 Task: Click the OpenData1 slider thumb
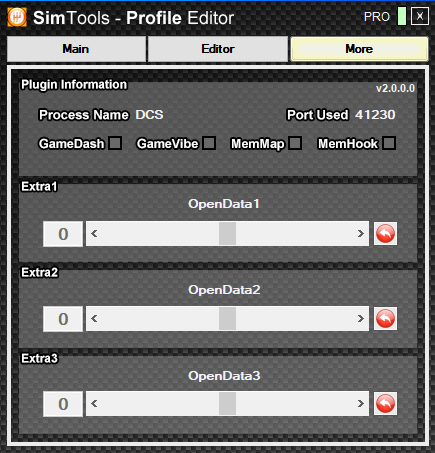[x=228, y=234]
